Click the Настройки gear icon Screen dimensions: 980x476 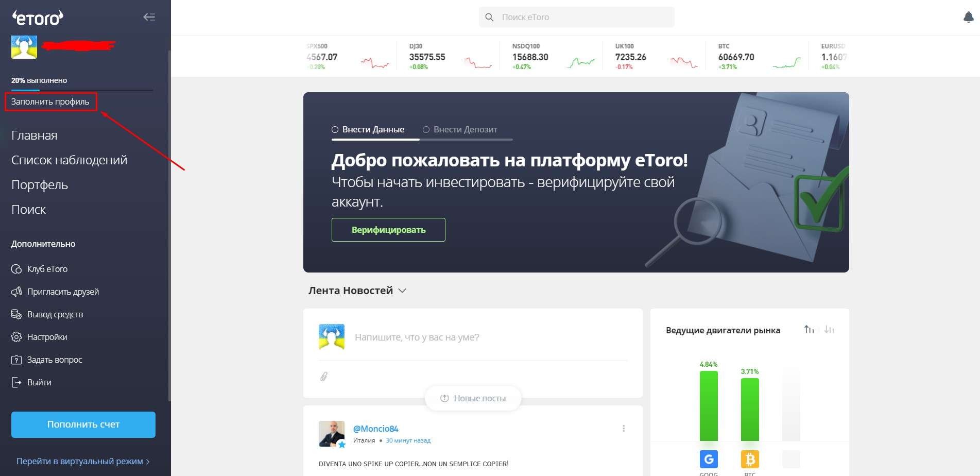coord(16,337)
